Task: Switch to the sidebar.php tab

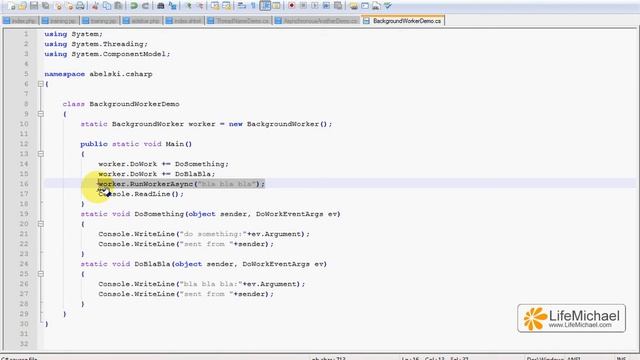Action: (x=141, y=20)
